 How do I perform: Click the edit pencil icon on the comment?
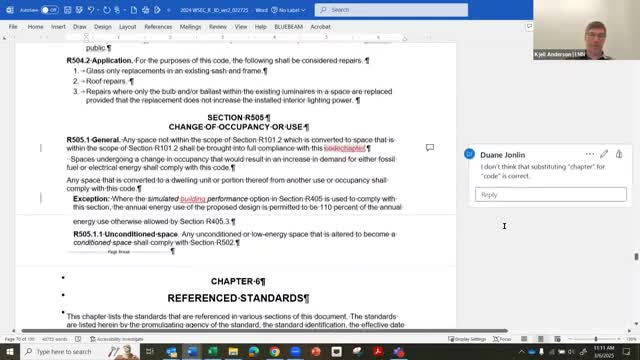604,154
